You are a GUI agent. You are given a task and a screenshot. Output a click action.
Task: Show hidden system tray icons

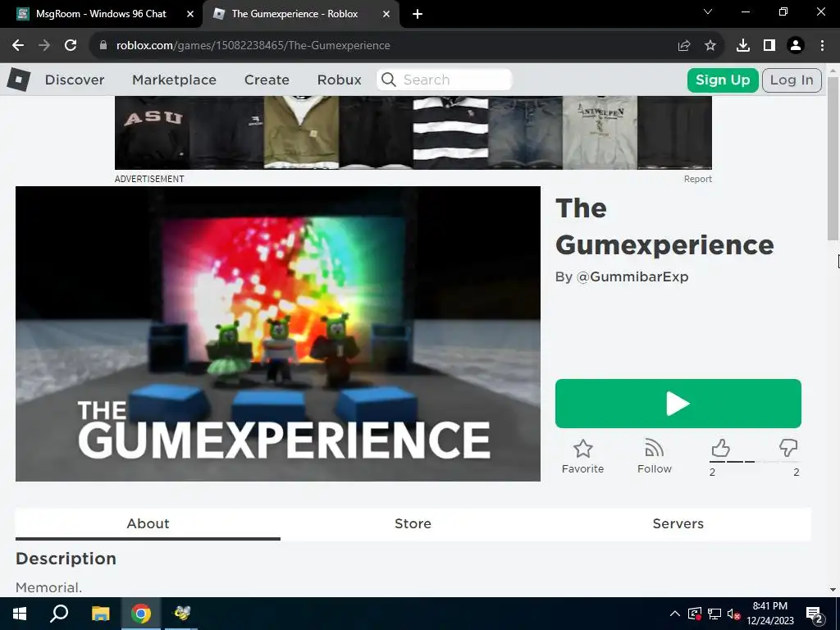pyautogui.click(x=675, y=614)
